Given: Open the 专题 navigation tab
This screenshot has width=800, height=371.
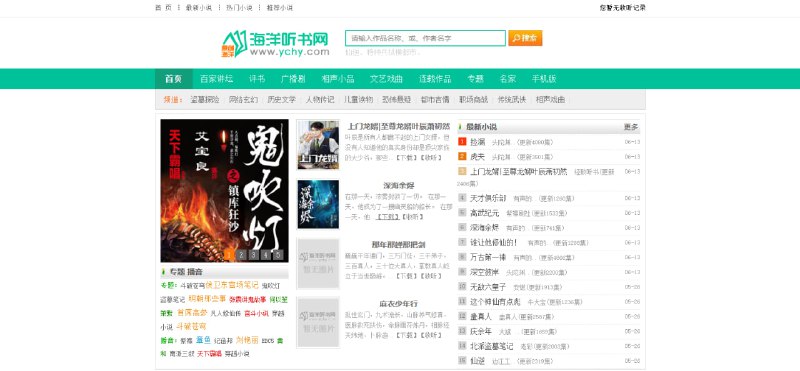Looking at the screenshot, I should pyautogui.click(x=475, y=79).
